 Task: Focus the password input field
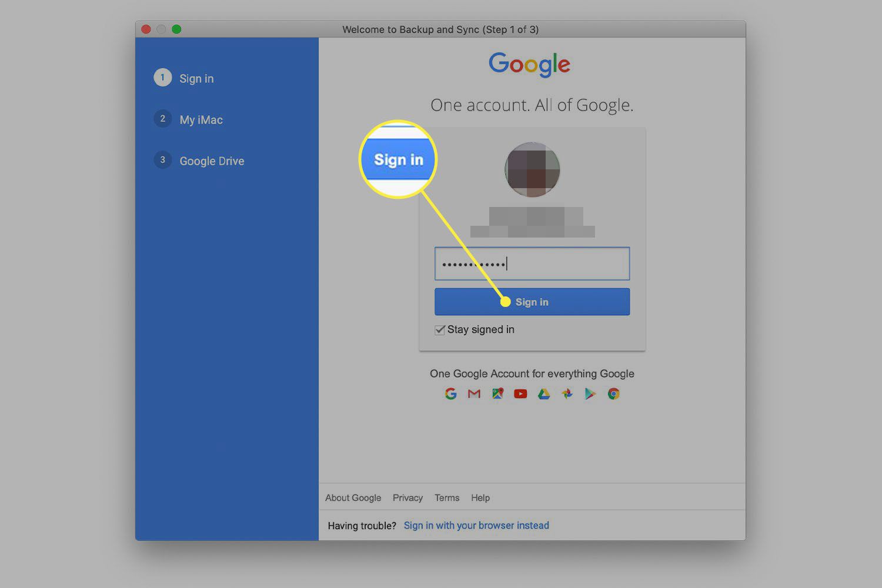coord(532,263)
